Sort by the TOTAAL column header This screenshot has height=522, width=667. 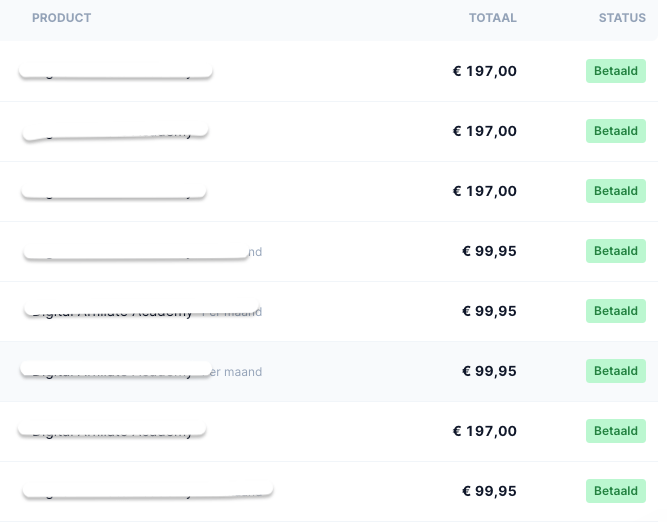[493, 18]
